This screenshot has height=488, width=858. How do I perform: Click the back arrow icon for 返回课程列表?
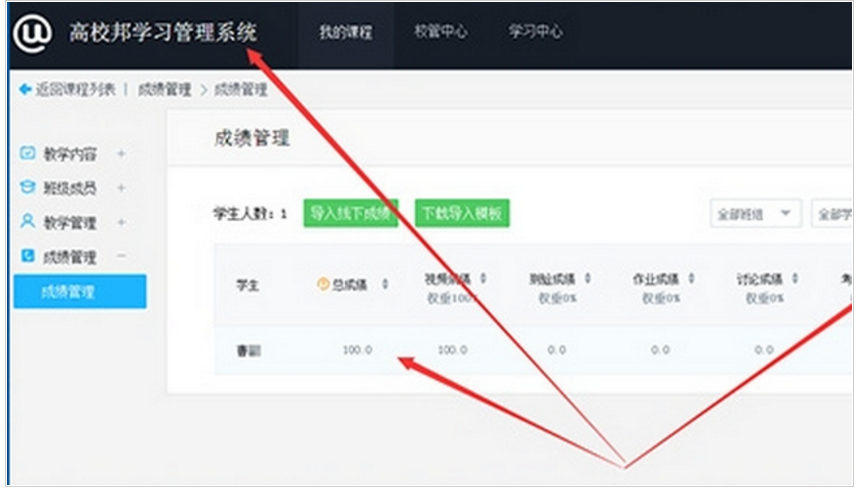(25, 89)
